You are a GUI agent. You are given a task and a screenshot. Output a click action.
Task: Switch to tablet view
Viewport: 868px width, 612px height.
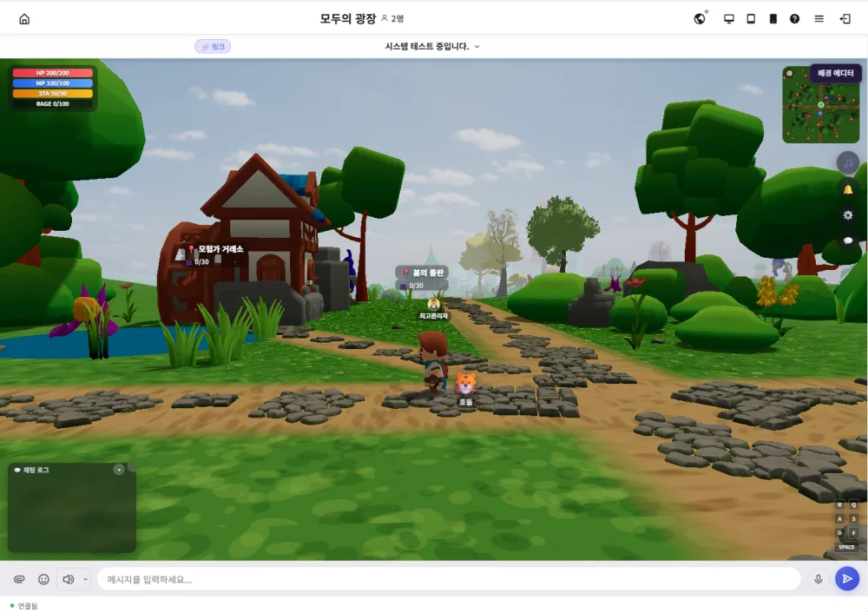[x=751, y=19]
